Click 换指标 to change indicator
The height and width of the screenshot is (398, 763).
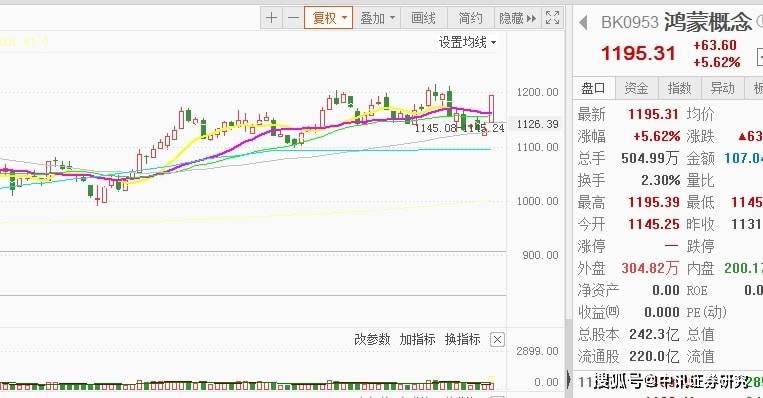click(x=463, y=339)
